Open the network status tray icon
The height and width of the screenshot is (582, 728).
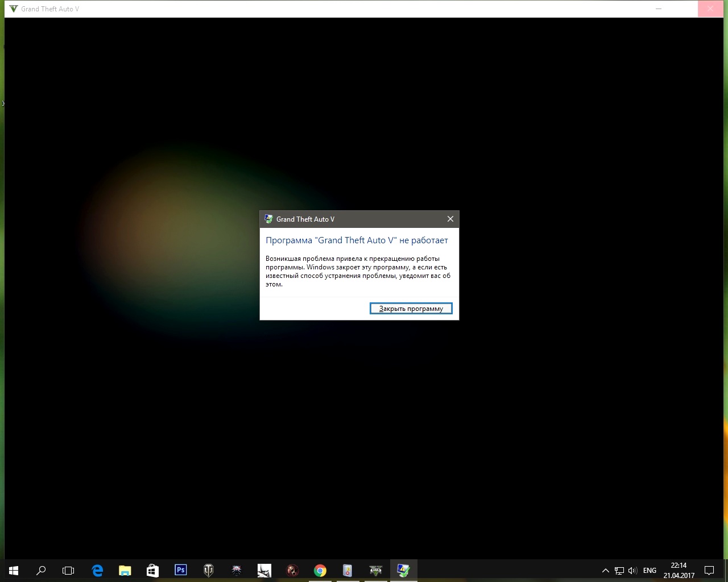619,571
